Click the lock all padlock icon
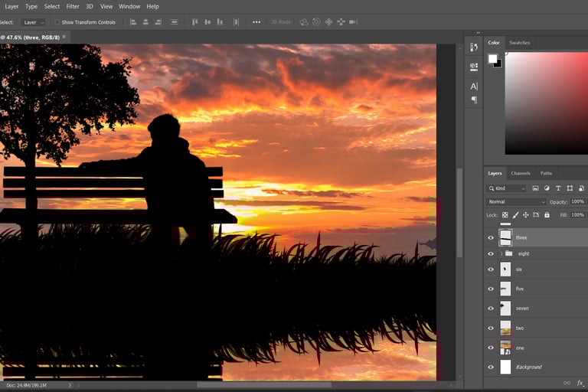588x392 pixels. coord(545,215)
